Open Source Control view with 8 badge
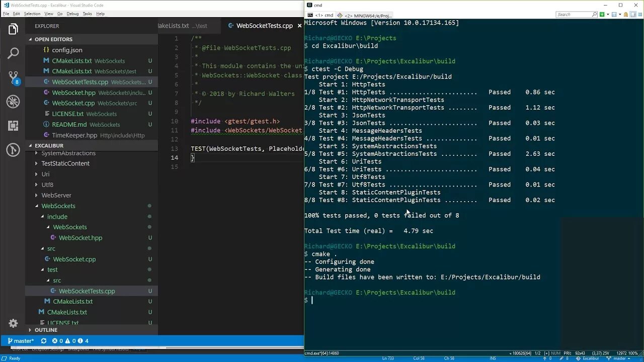 point(13,77)
